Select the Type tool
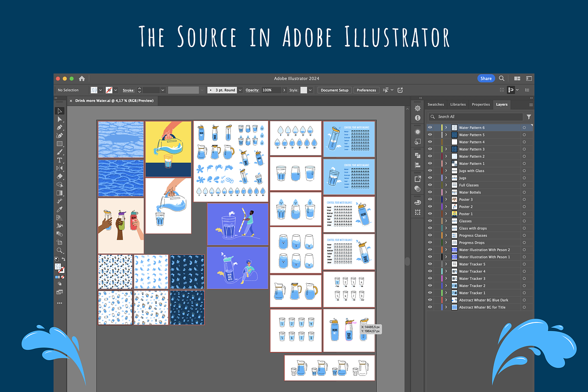The image size is (588, 392). pyautogui.click(x=60, y=160)
